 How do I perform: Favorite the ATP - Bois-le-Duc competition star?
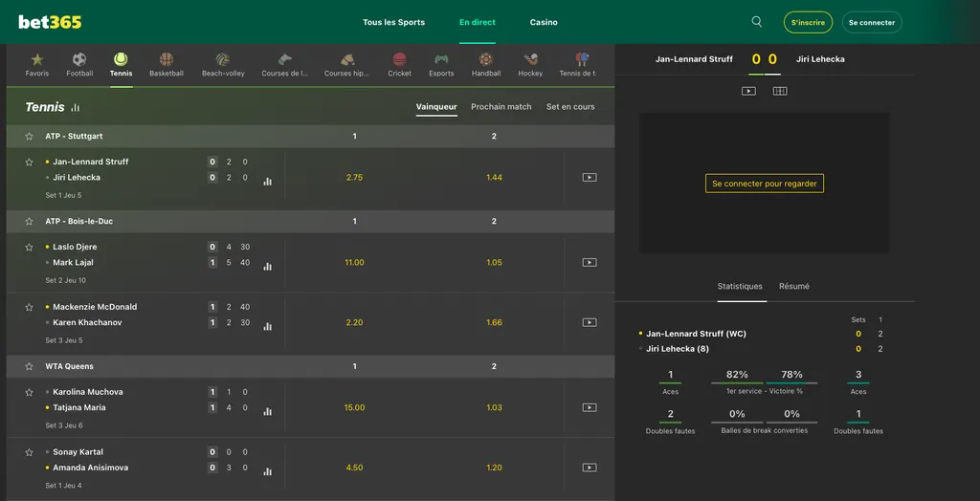[29, 221]
